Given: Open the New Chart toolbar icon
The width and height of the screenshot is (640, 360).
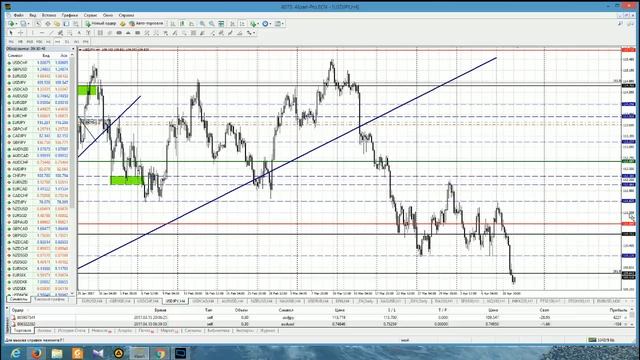Looking at the screenshot, I should coord(11,24).
